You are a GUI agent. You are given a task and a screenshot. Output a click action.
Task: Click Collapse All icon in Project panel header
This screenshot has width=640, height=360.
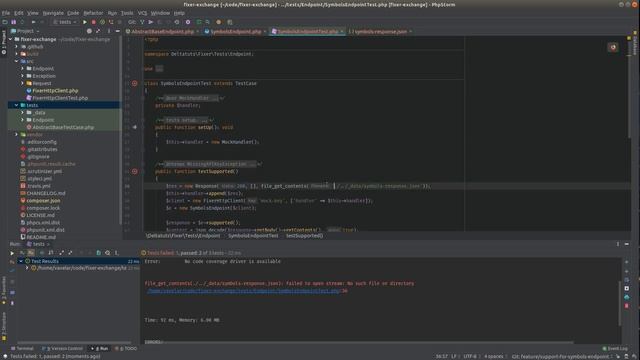click(x=98, y=31)
